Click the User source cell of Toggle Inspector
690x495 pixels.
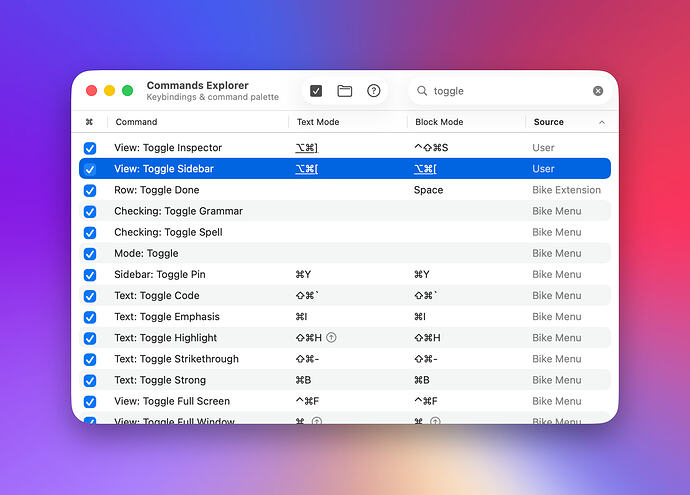tap(543, 148)
